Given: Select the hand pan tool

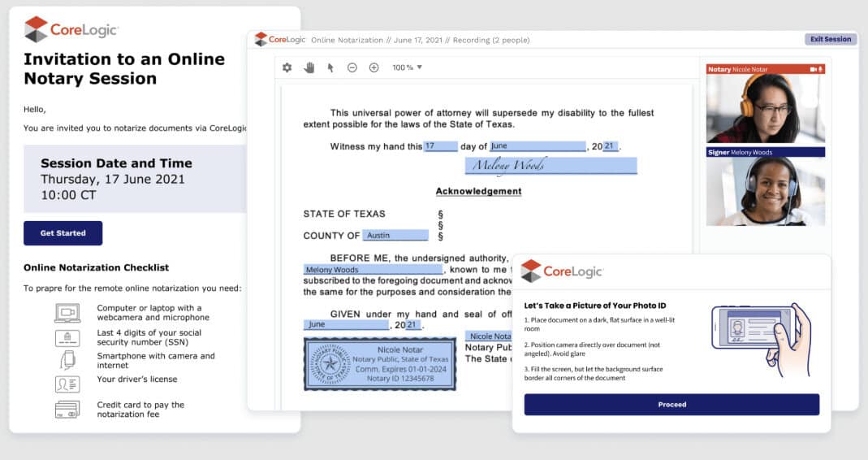Looking at the screenshot, I should [309, 67].
